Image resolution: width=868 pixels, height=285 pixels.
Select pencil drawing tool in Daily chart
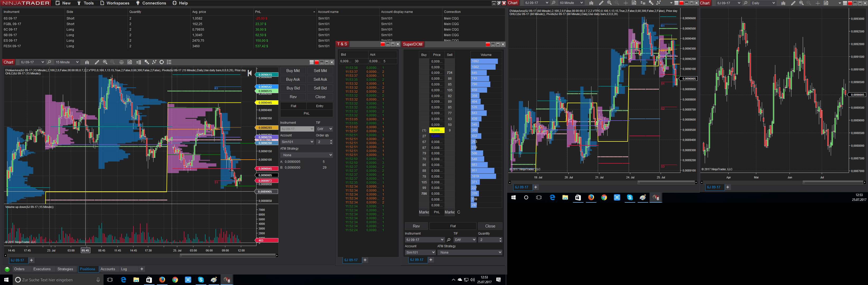(x=793, y=3)
